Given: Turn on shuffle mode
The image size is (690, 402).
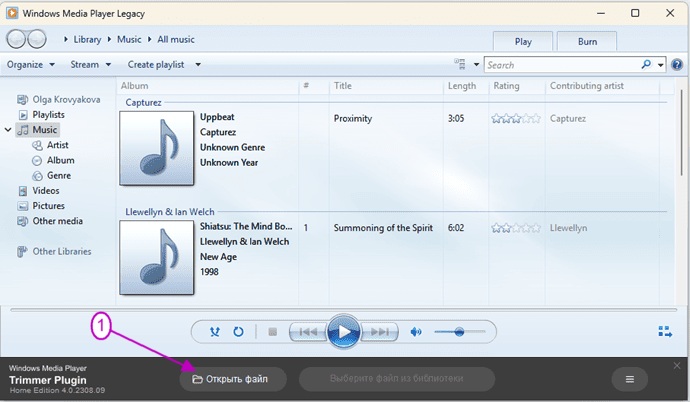Looking at the screenshot, I should [x=215, y=332].
